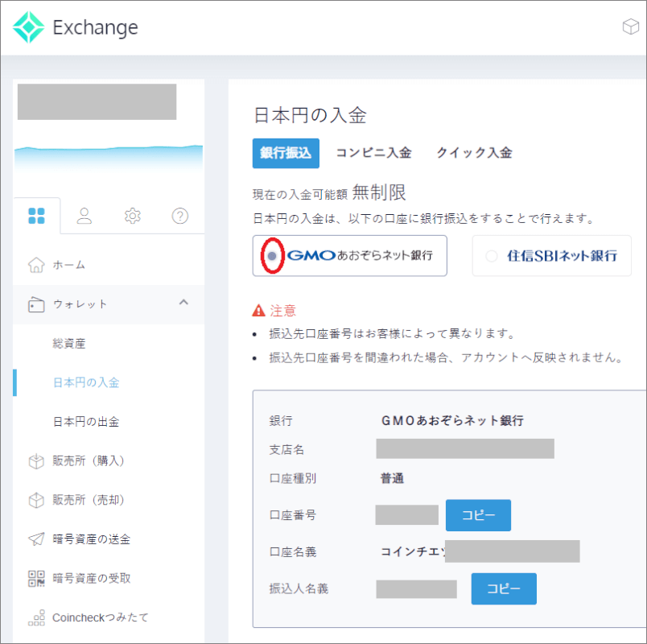Click the 振込人名義 label
Viewport: 647px width, 644px height.
[x=299, y=588]
